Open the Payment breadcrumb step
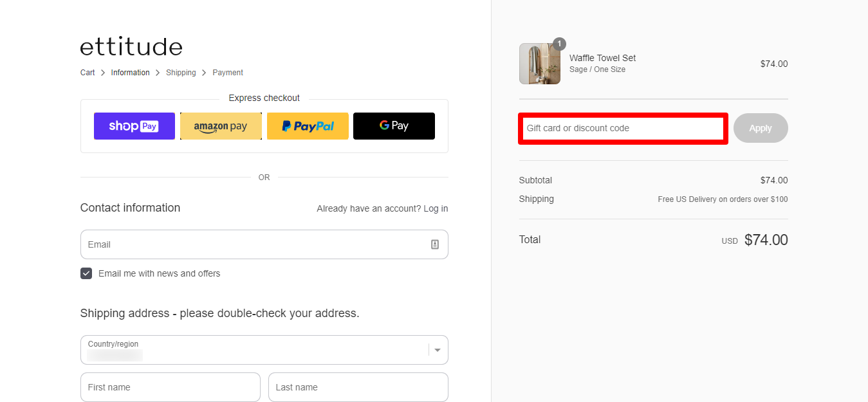This screenshot has height=402, width=868. 228,73
